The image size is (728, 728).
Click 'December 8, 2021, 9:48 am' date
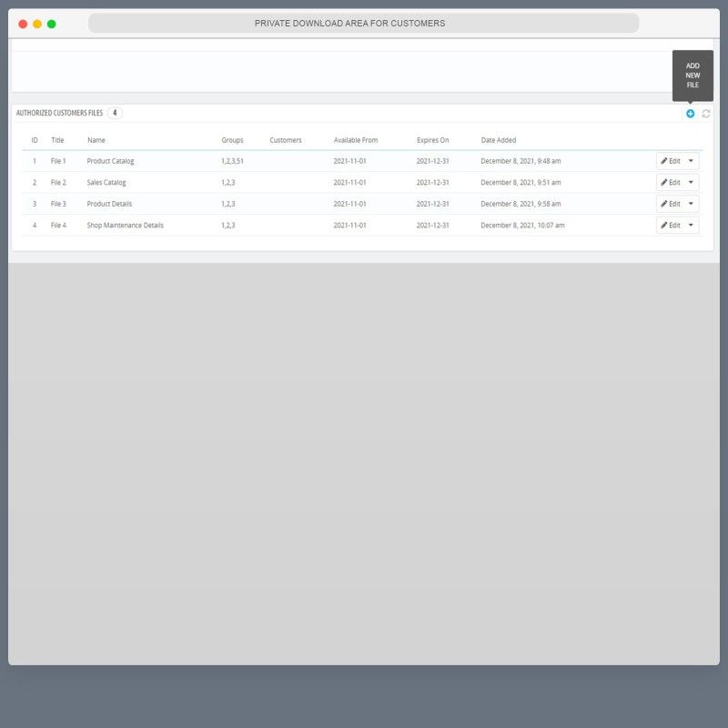(x=521, y=161)
